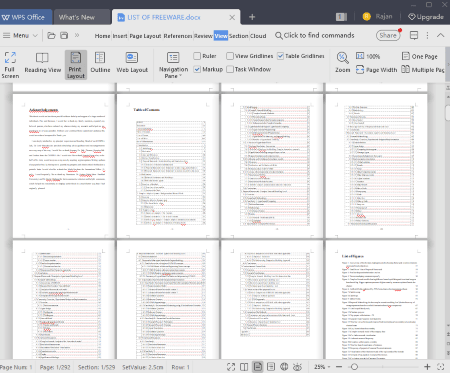
Task: Click the status bar print layout icon
Action: point(257,367)
